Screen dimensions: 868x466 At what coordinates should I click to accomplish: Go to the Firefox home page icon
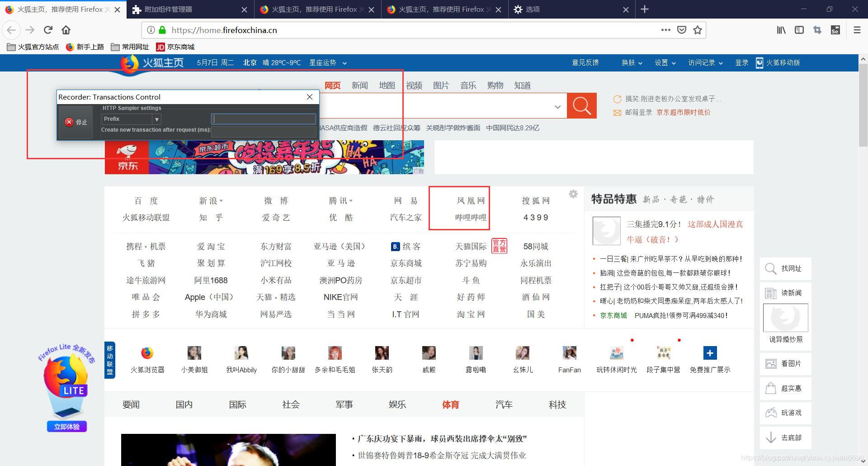pyautogui.click(x=66, y=30)
